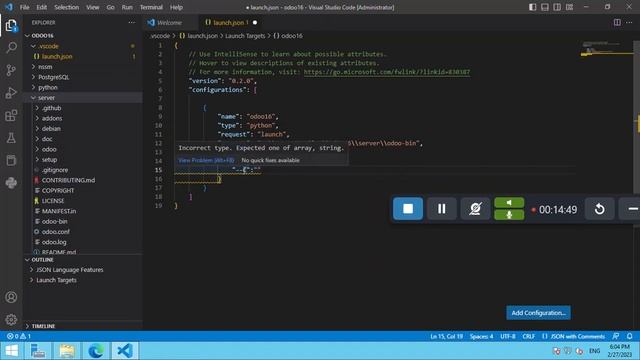Open the Manage gear icon
640x360 pixels.
point(11,320)
